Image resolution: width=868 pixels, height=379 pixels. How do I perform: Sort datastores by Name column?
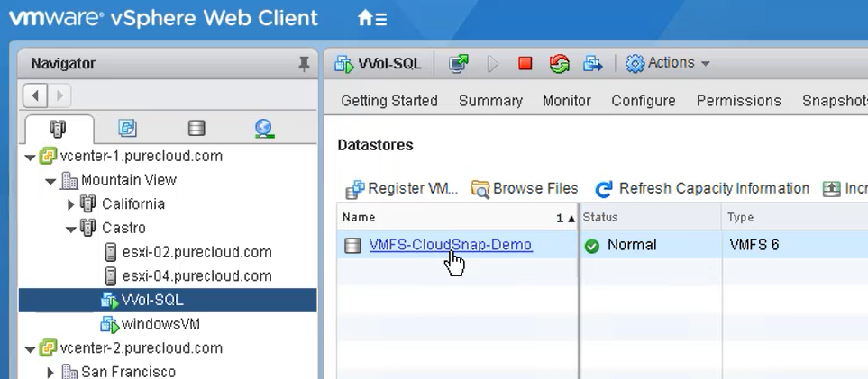[x=458, y=218]
